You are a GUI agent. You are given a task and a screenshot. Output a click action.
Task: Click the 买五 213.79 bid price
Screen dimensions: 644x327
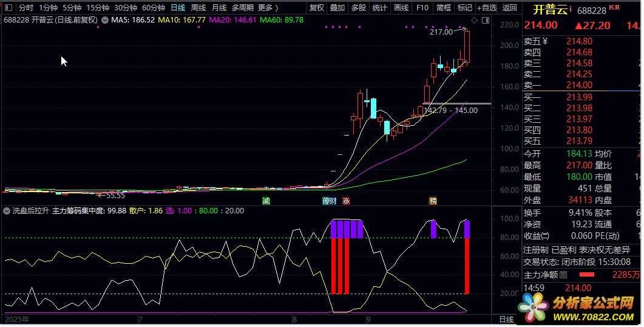[580, 141]
